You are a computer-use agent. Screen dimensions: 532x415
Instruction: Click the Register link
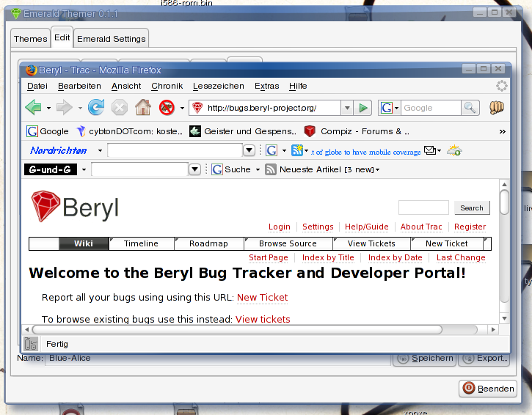pos(470,227)
